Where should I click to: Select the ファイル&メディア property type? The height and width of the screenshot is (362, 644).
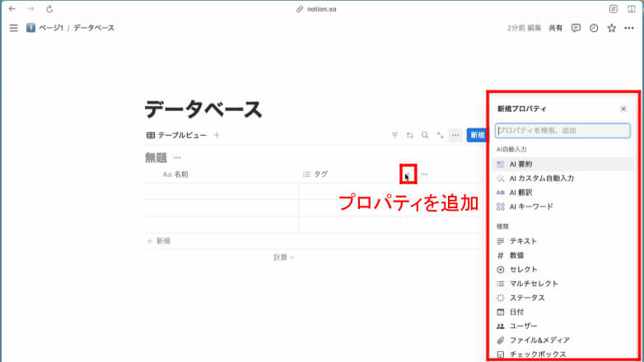pos(563,341)
